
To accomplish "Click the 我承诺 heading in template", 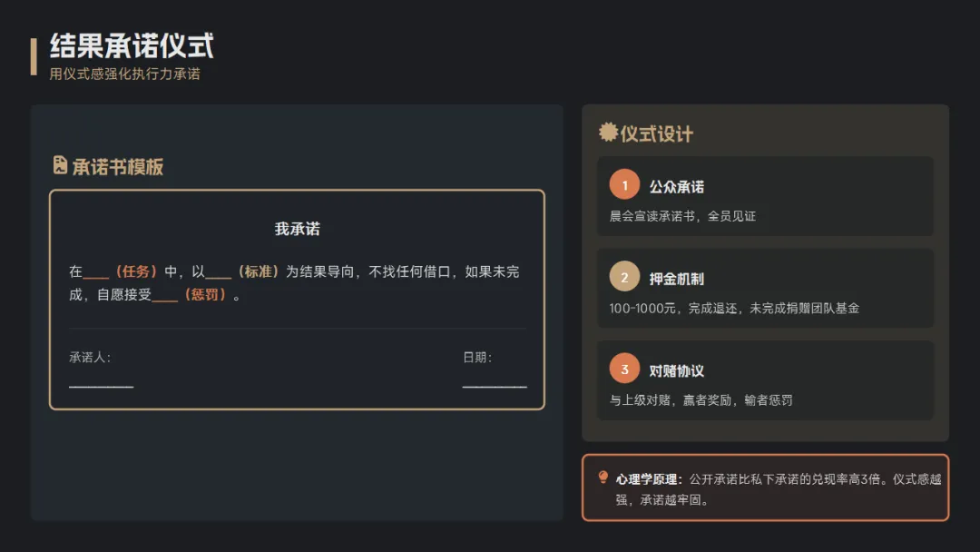I will [x=297, y=229].
